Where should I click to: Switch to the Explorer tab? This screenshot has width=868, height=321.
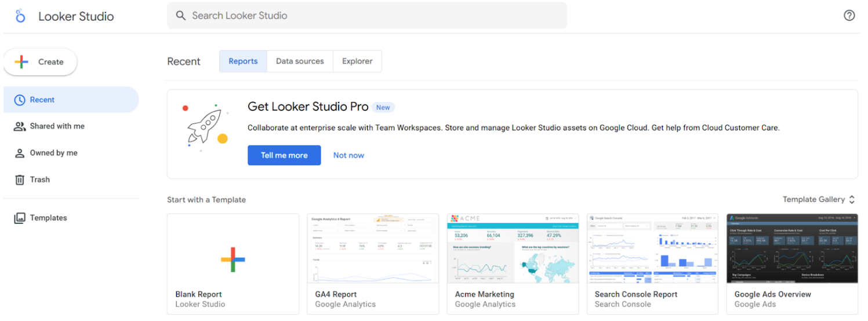(357, 61)
